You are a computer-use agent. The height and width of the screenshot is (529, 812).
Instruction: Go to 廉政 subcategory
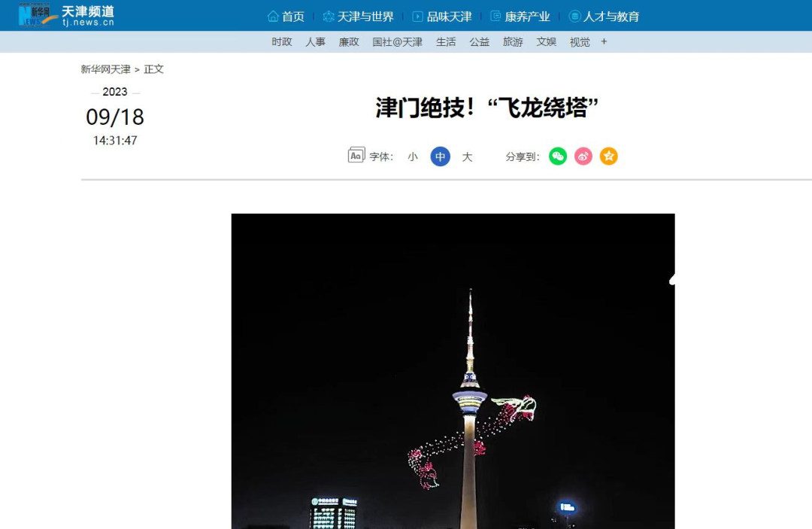pyautogui.click(x=349, y=42)
